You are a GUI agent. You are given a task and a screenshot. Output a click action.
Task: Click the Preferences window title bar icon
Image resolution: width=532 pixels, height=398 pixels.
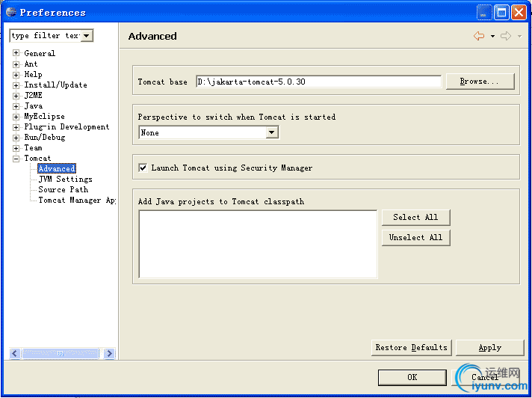[11, 12]
